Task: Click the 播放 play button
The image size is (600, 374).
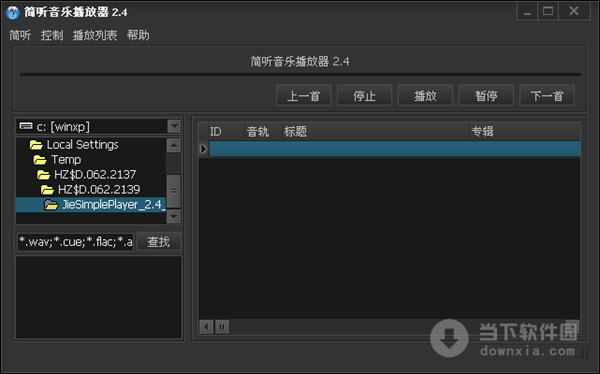Action: [425, 95]
